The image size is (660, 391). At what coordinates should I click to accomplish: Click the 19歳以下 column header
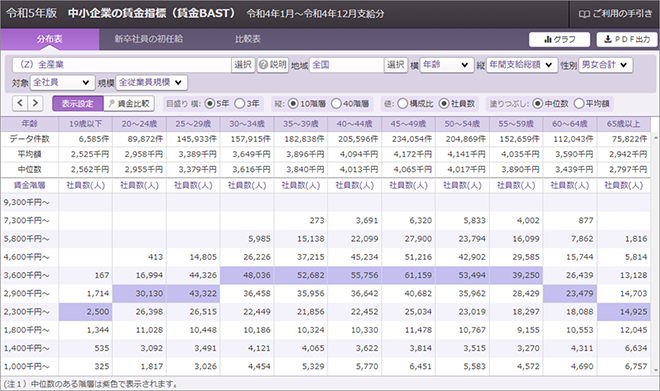point(85,124)
